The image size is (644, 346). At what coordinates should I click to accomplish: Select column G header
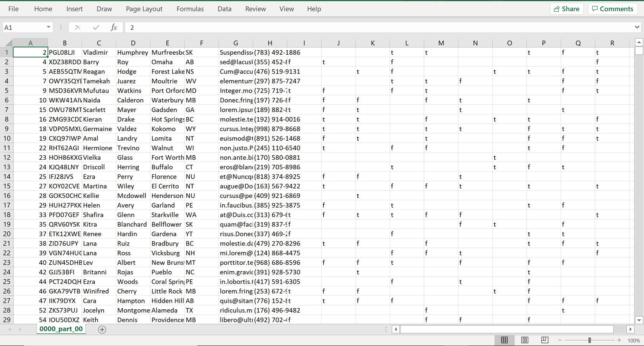pos(235,42)
